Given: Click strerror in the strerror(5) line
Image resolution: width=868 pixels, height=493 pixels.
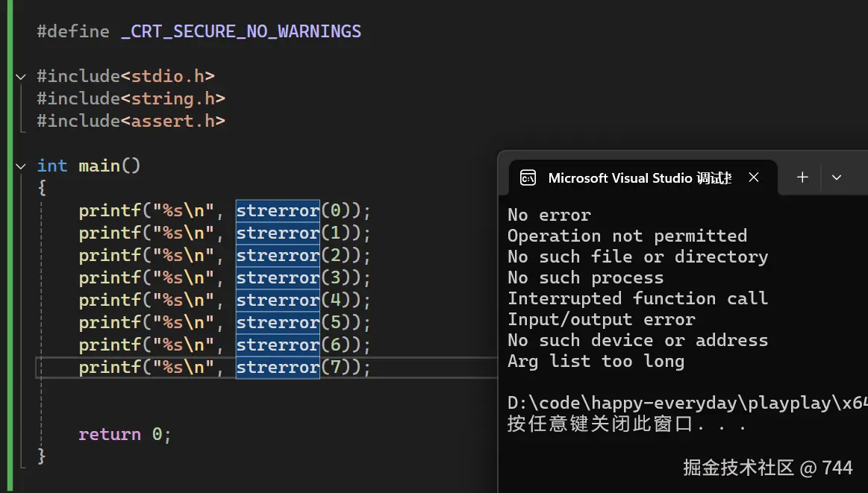Looking at the screenshot, I should coord(278,323).
